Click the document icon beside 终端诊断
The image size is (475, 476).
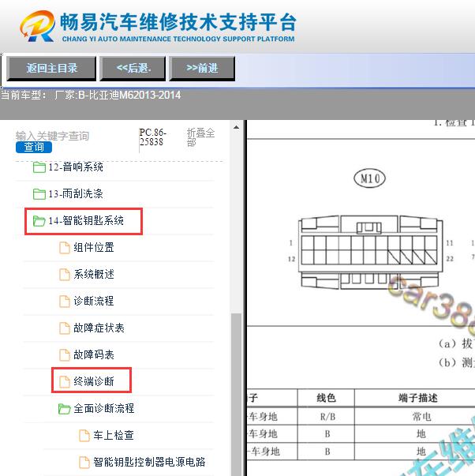point(65,381)
